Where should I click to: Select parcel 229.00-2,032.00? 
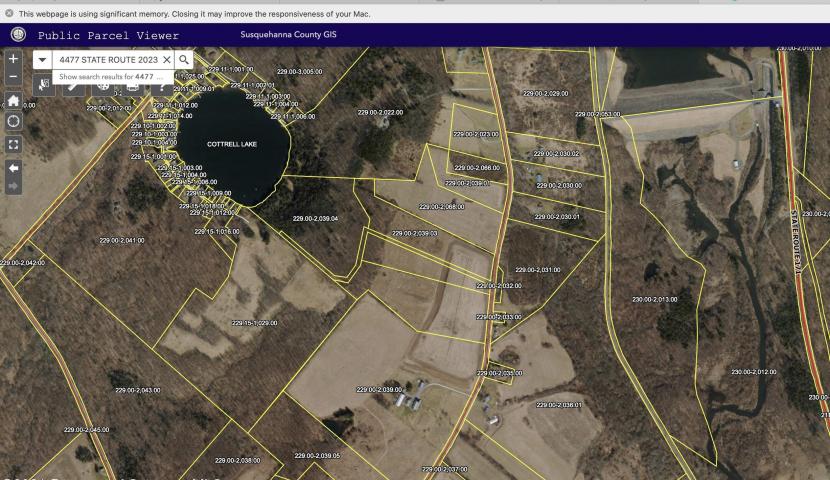pos(499,286)
